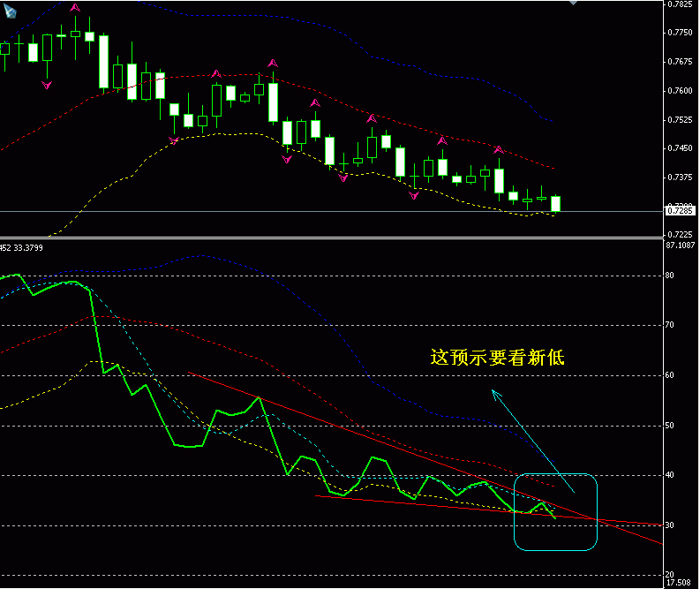700x589 pixels.
Task: Click the 70 level on indicator scale
Action: click(670, 325)
